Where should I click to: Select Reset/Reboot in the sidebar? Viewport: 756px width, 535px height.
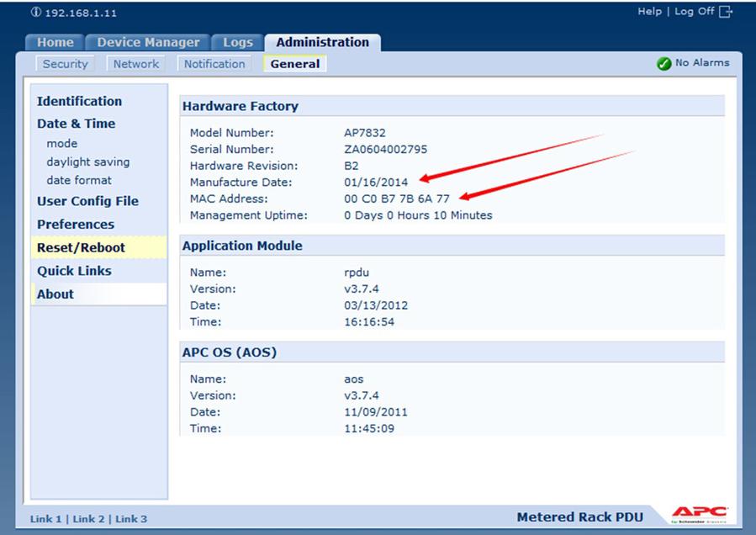(81, 247)
